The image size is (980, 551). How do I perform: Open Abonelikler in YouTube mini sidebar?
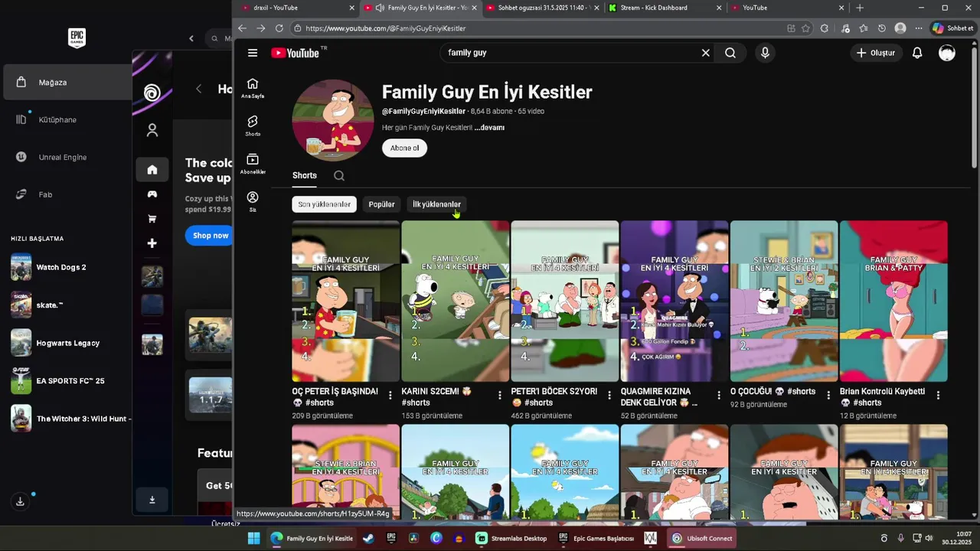tap(253, 164)
